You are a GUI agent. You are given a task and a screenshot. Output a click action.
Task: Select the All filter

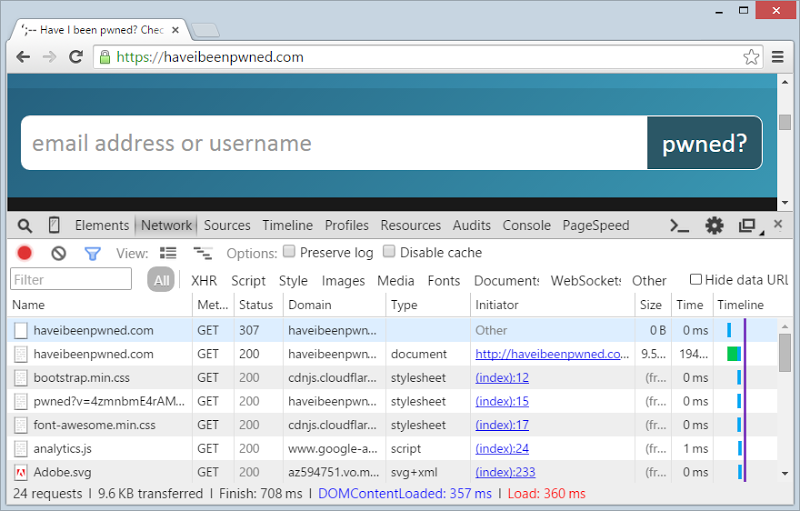(161, 280)
